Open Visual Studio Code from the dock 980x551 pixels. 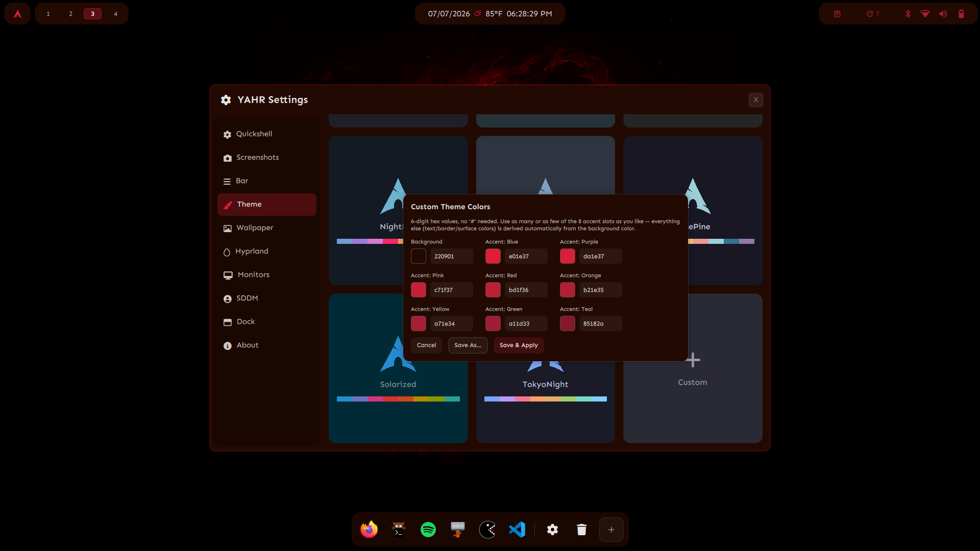click(517, 530)
